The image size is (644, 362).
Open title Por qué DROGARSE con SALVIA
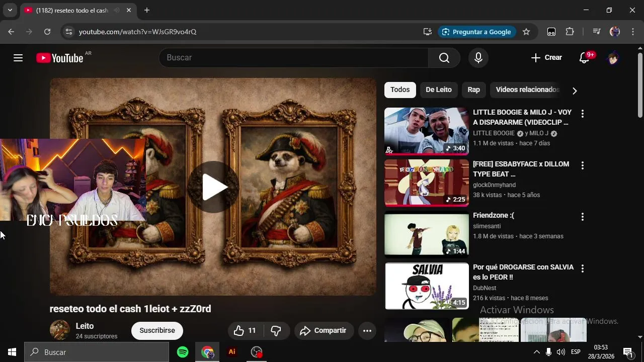click(x=523, y=272)
